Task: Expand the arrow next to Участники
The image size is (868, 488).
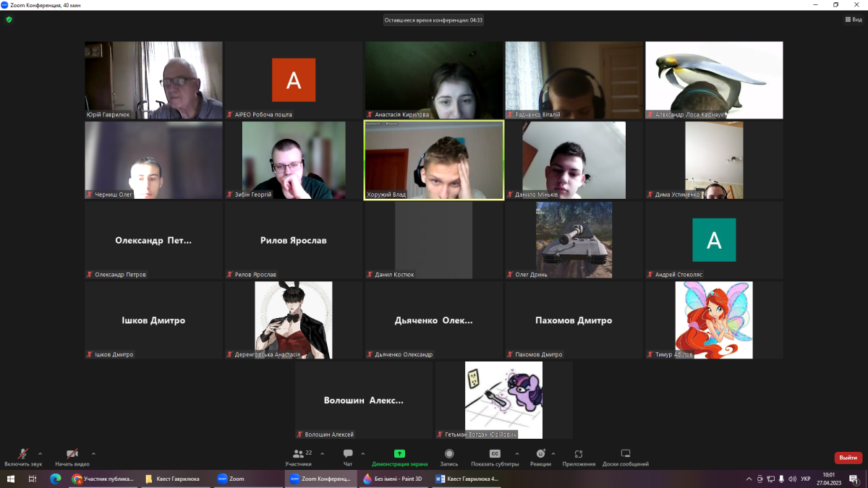Action: point(322,454)
